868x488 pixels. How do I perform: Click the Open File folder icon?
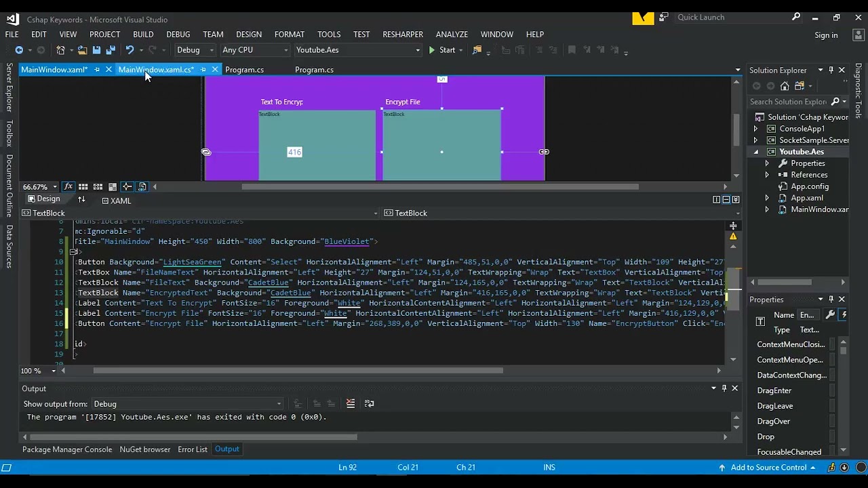[x=82, y=50]
